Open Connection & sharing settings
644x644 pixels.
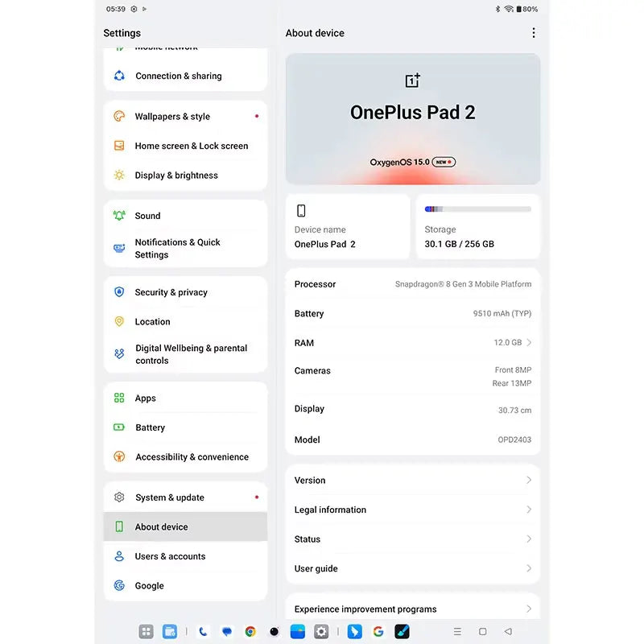pyautogui.click(x=186, y=76)
